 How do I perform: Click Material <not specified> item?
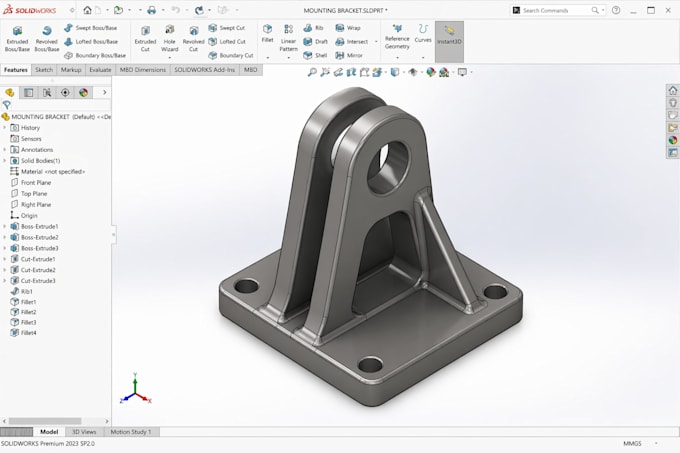pyautogui.click(x=48, y=171)
